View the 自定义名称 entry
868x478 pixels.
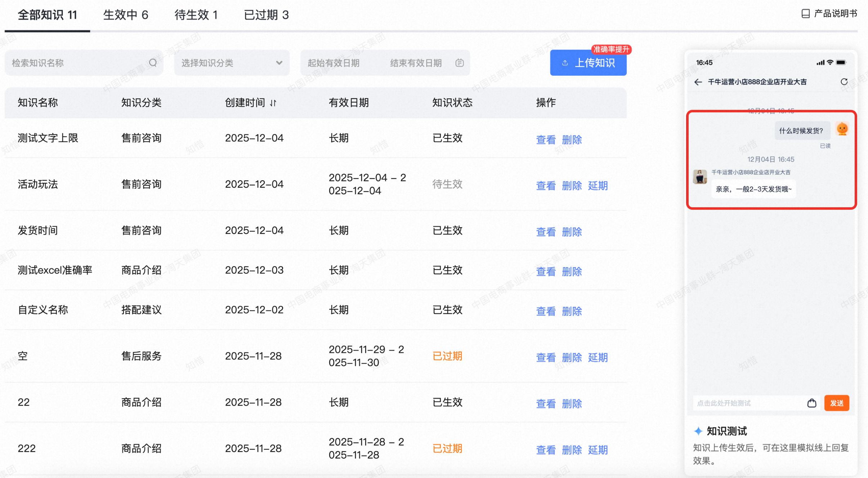(x=546, y=311)
